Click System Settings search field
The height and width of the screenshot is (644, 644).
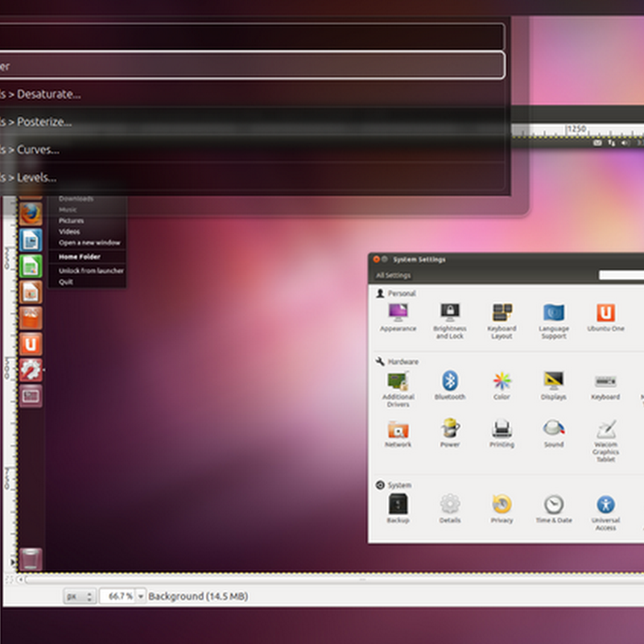pyautogui.click(x=621, y=275)
